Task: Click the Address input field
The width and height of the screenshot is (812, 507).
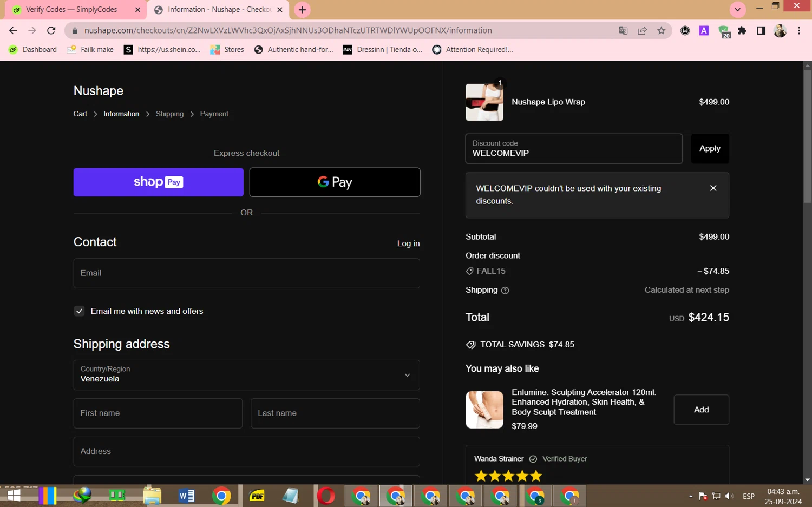Action: pyautogui.click(x=247, y=452)
